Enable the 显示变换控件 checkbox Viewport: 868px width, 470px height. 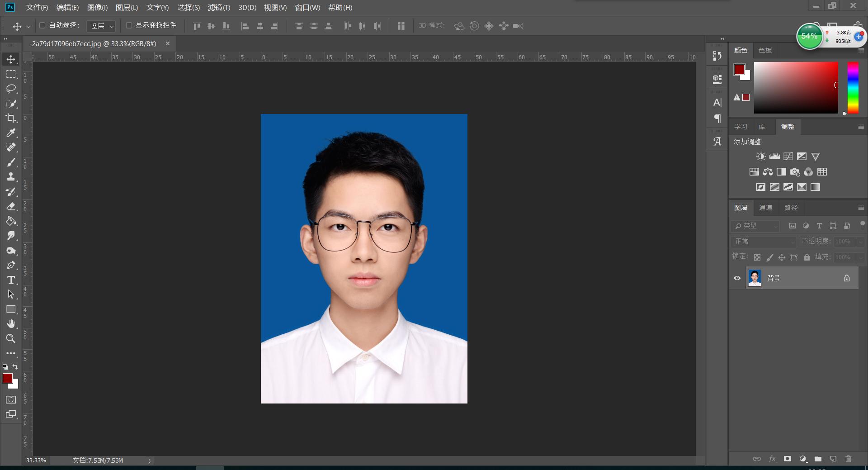click(x=129, y=25)
